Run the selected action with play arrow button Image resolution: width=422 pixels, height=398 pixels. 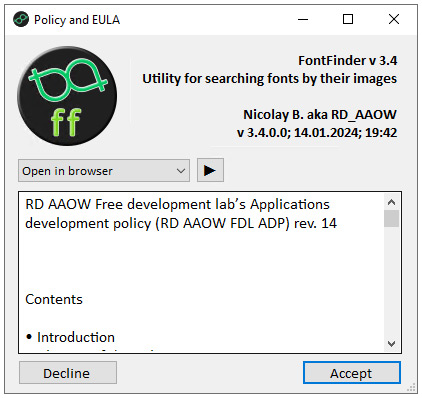pyautogui.click(x=210, y=170)
